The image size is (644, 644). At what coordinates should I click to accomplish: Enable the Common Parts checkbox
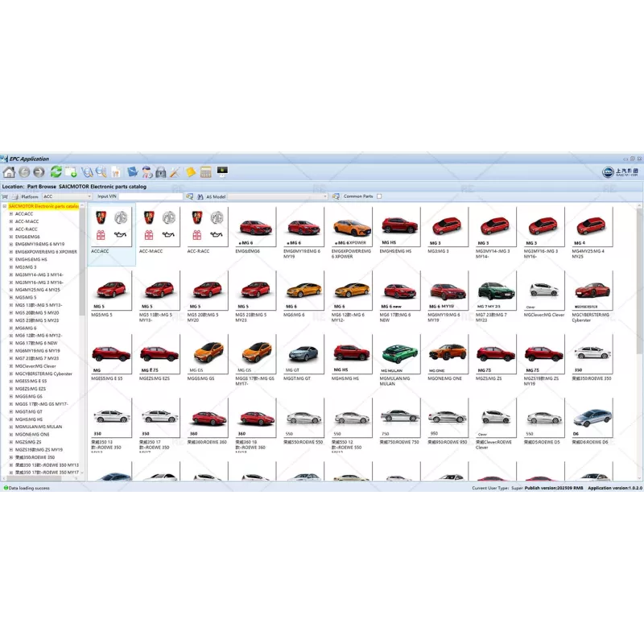(x=379, y=196)
